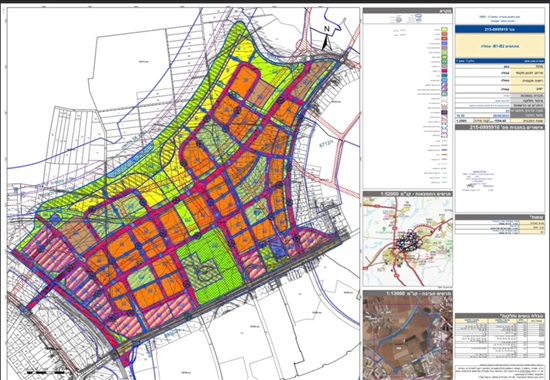550x380 pixels.
Task: Click the small three-row table in right column
Action: pos(500,225)
